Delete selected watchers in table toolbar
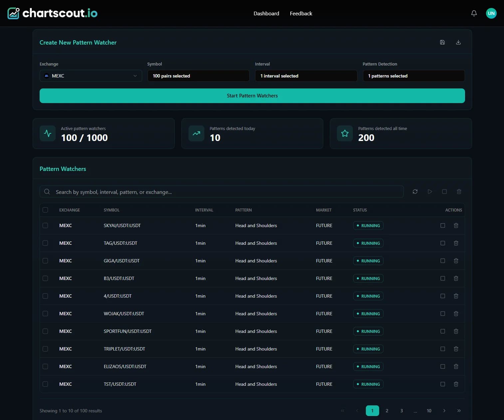Screen dimensions: 504x420 pos(459,192)
